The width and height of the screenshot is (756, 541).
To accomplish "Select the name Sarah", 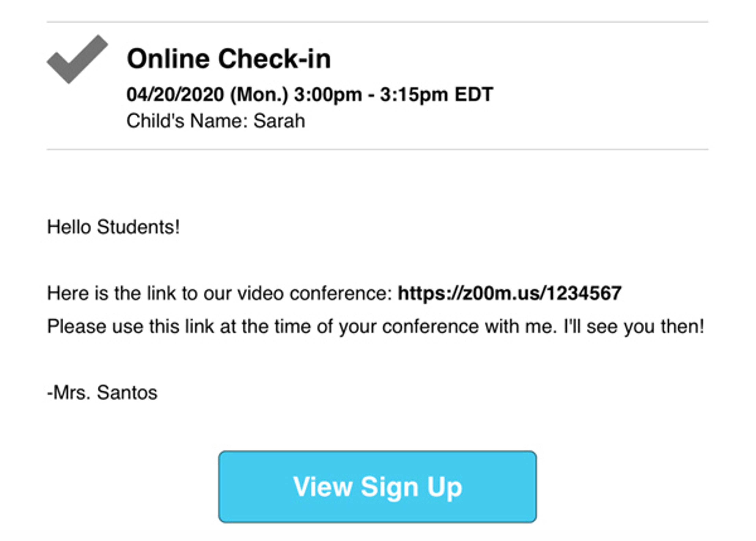I will pyautogui.click(x=279, y=121).
